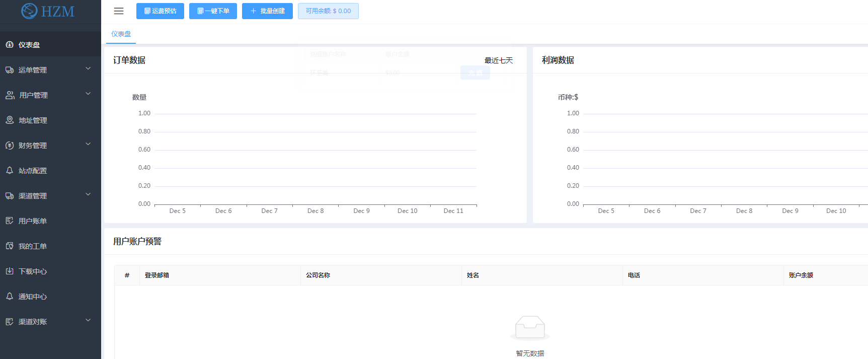Click the 运费预估 button
868x359 pixels.
tap(160, 11)
